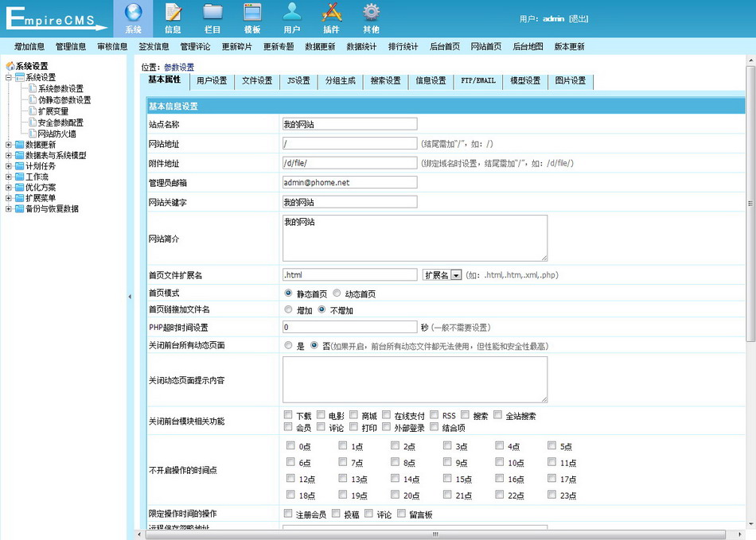This screenshot has width=756, height=540.
Task: Check the 全站搜索 checkbox
Action: (x=498, y=415)
